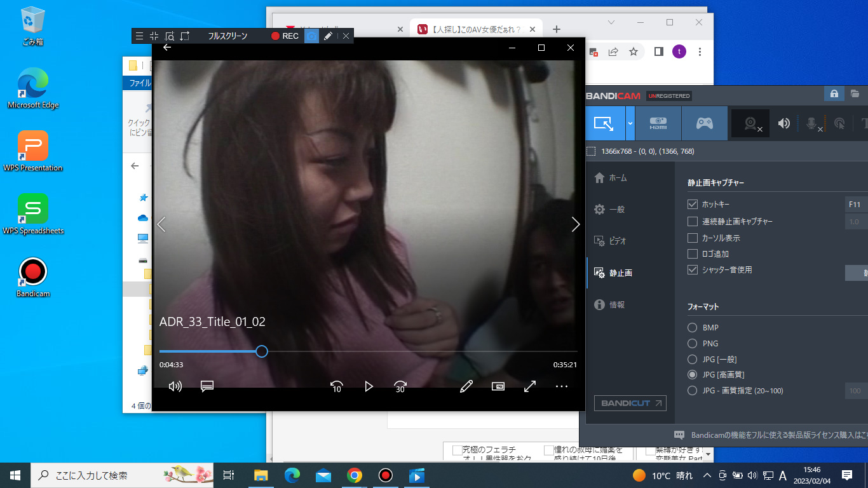Enter fullscreen in the video player
868x488 pixels.
(x=530, y=386)
